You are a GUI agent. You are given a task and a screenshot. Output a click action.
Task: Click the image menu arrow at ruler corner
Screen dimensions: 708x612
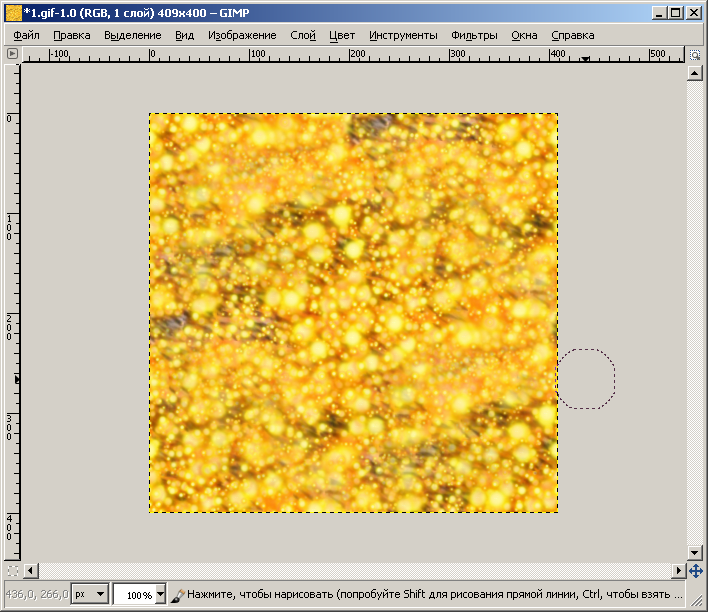13,54
